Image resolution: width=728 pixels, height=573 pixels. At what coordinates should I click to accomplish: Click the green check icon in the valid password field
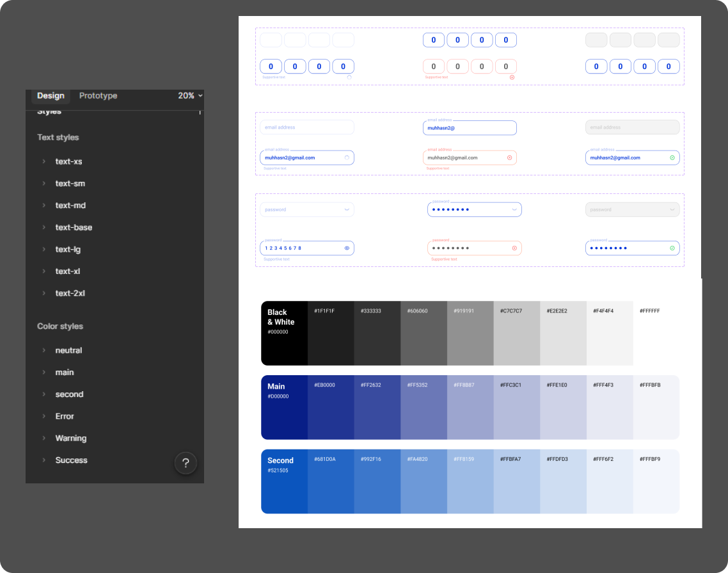point(672,248)
